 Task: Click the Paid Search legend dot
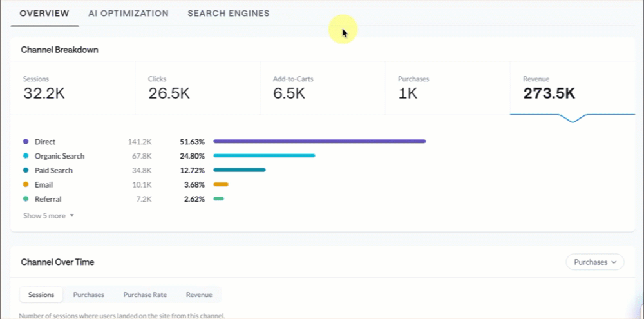coord(26,170)
